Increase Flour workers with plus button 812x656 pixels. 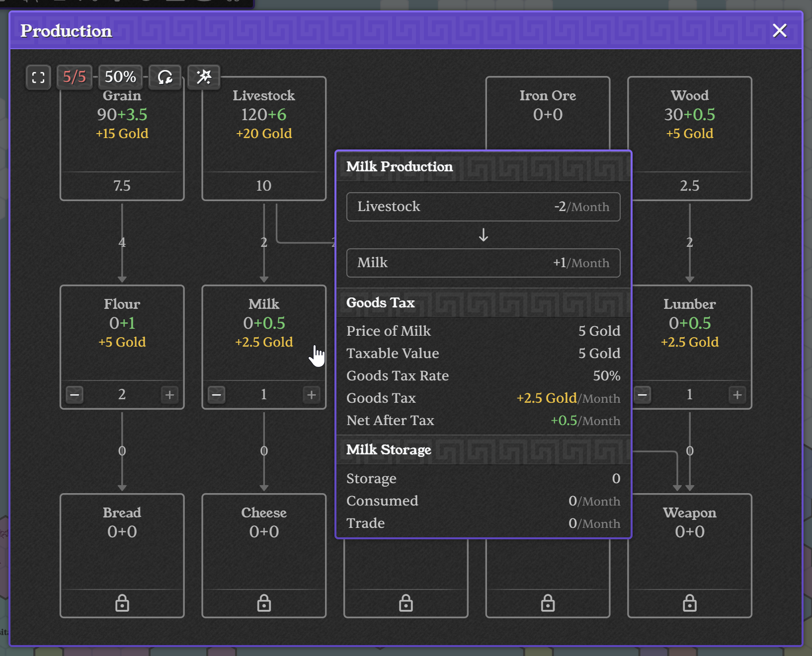169,395
